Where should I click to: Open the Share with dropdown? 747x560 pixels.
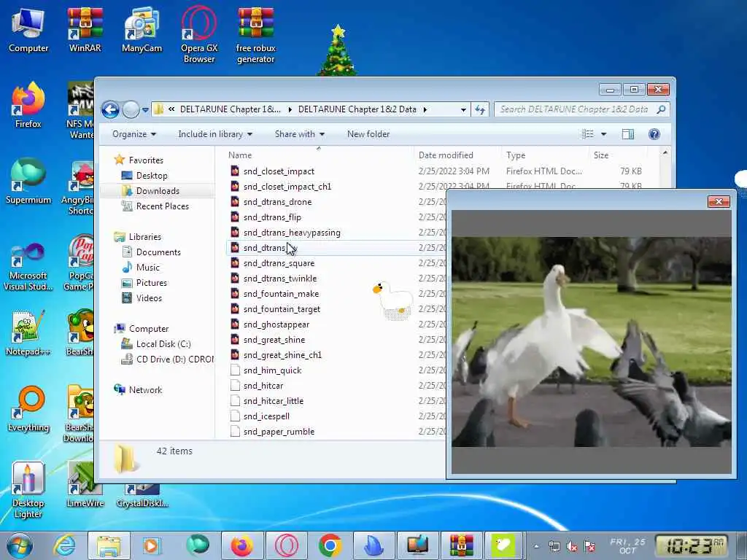pos(300,134)
